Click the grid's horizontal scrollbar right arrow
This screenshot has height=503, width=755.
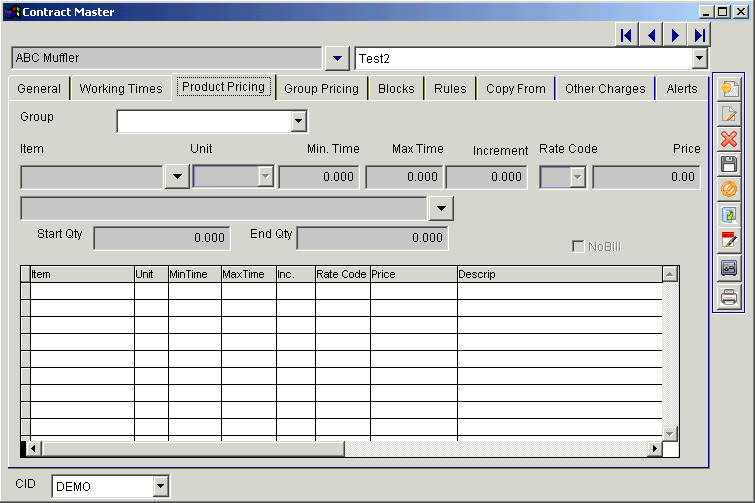[x=655, y=449]
